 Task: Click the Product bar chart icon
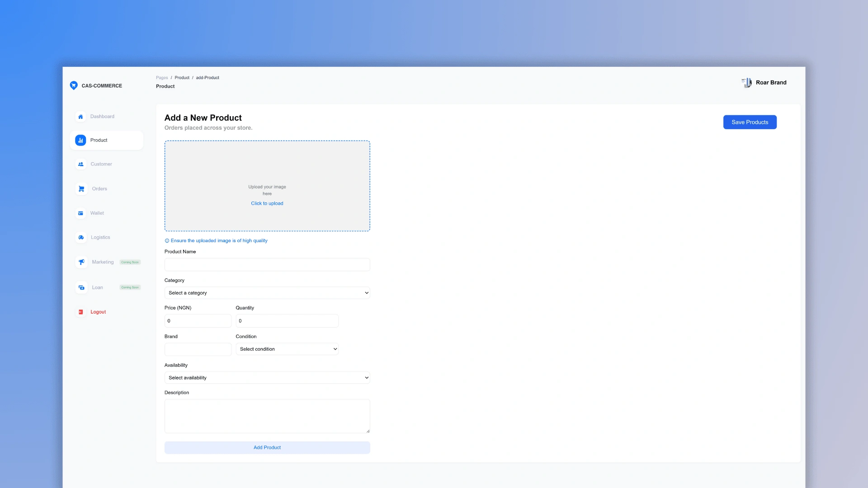click(x=80, y=141)
